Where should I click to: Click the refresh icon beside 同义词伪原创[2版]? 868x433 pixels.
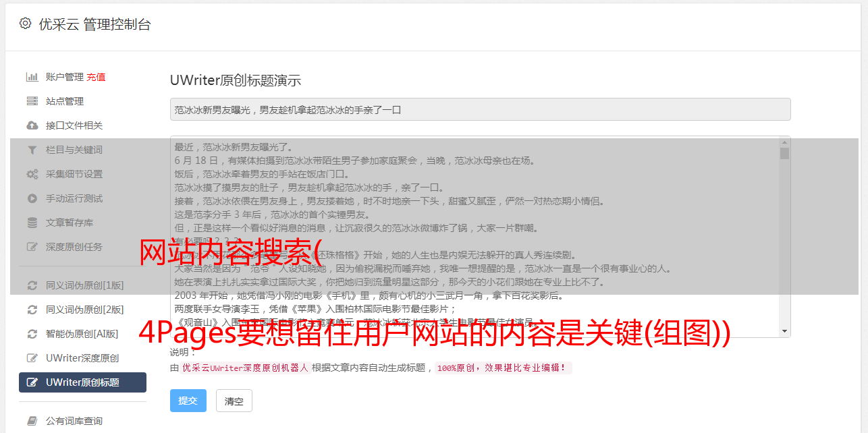tap(32, 310)
